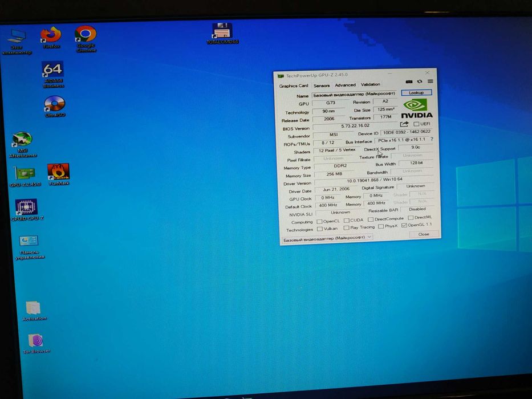The width and height of the screenshot is (532, 399).
Task: Toggle the Vulkan checkbox
Action: coord(320,229)
